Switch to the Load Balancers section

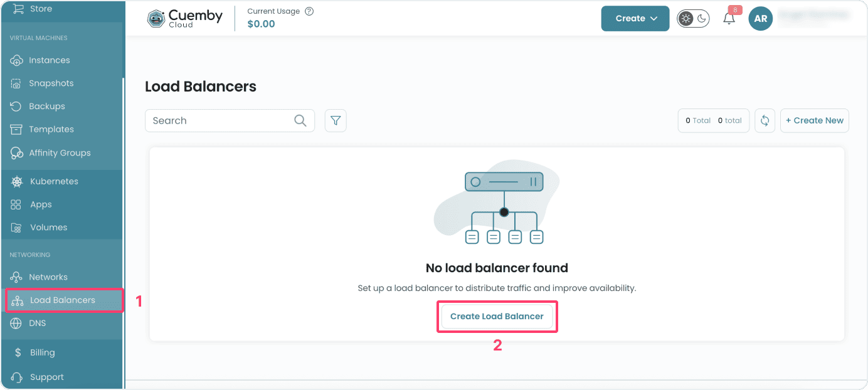click(x=63, y=300)
